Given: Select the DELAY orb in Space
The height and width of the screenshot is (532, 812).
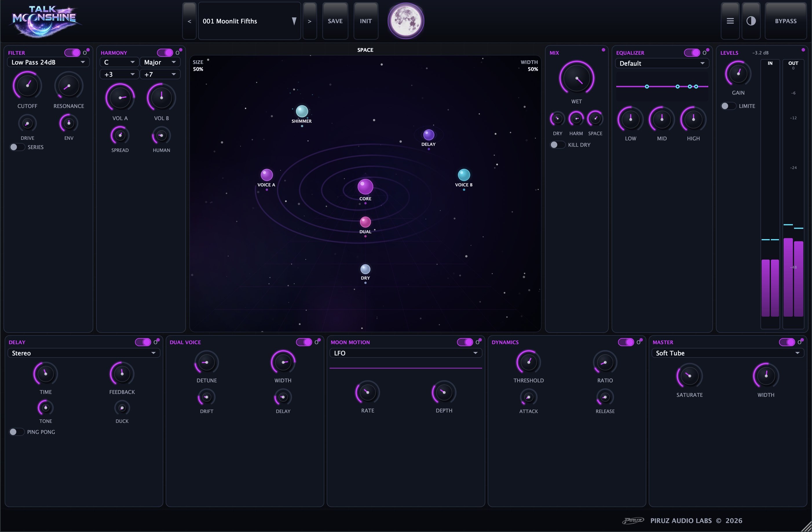Looking at the screenshot, I should [x=429, y=135].
